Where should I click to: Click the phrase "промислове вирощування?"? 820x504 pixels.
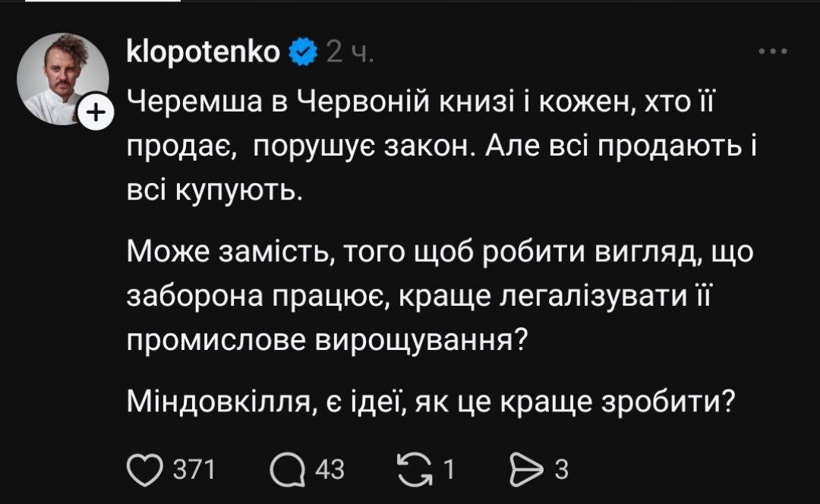326,339
